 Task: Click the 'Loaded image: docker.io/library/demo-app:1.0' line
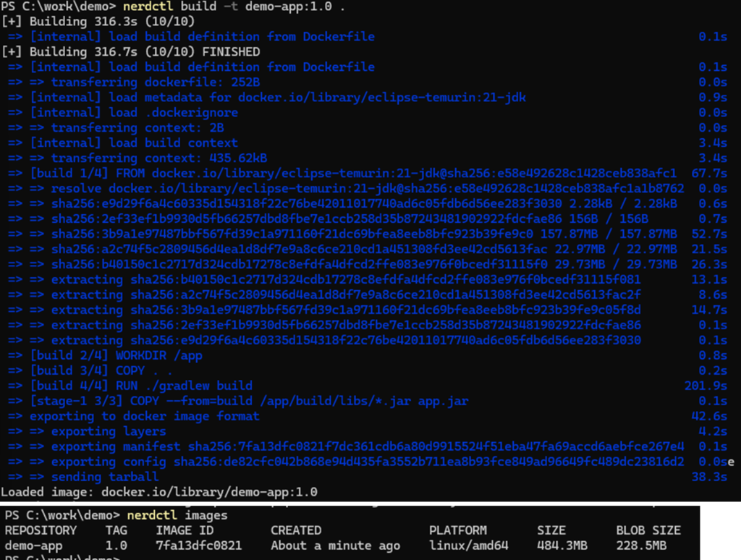click(159, 492)
